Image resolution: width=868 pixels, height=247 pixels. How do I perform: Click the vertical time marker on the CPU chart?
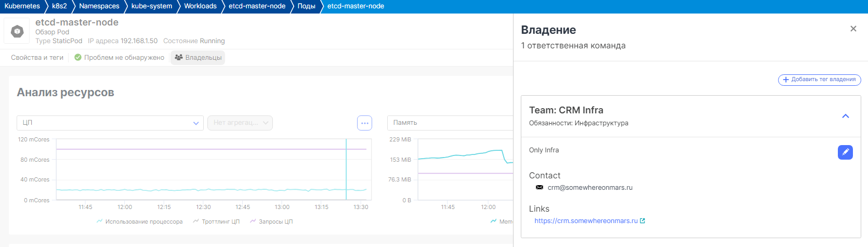pyautogui.click(x=346, y=169)
